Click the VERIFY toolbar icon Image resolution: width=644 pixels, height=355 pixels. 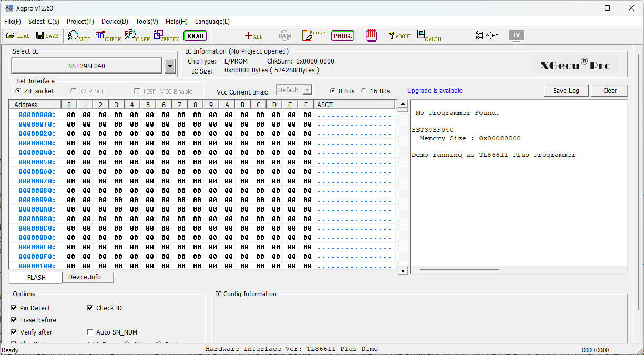tap(166, 36)
